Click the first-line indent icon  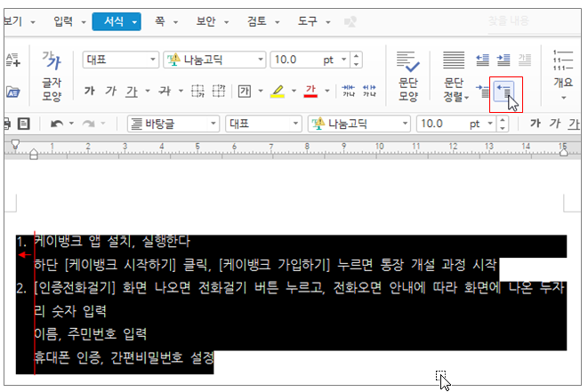click(483, 91)
